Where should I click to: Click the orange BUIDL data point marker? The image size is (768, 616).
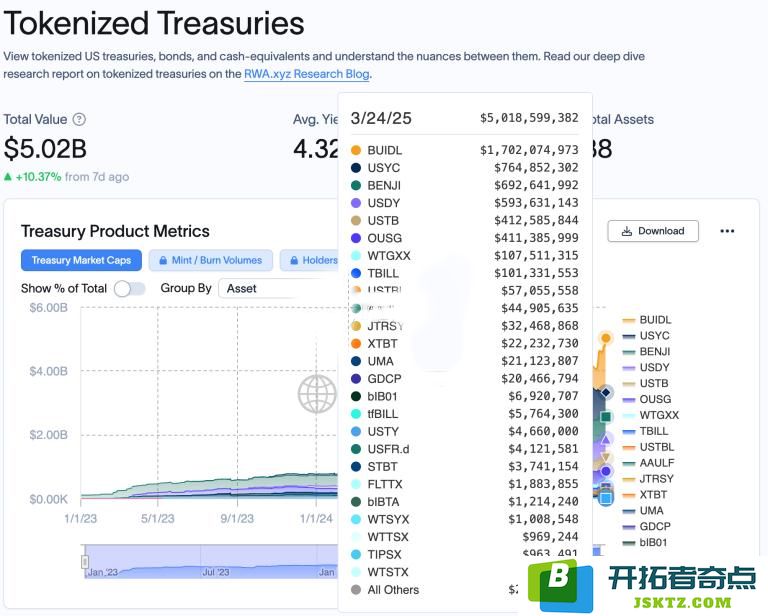coord(606,338)
